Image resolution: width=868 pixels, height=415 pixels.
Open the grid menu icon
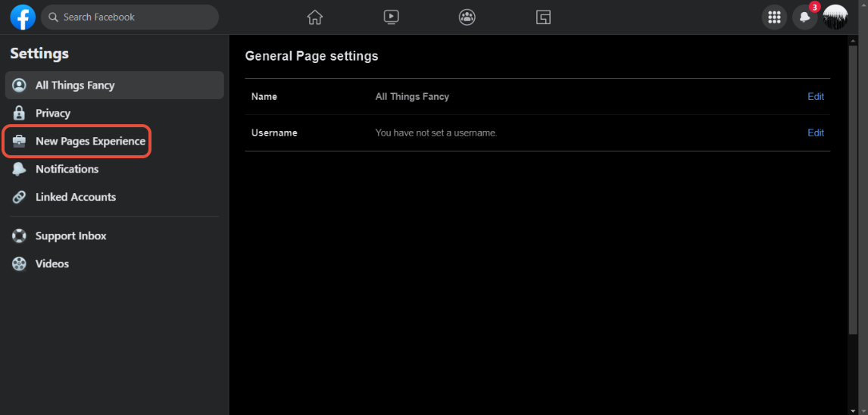coord(774,17)
